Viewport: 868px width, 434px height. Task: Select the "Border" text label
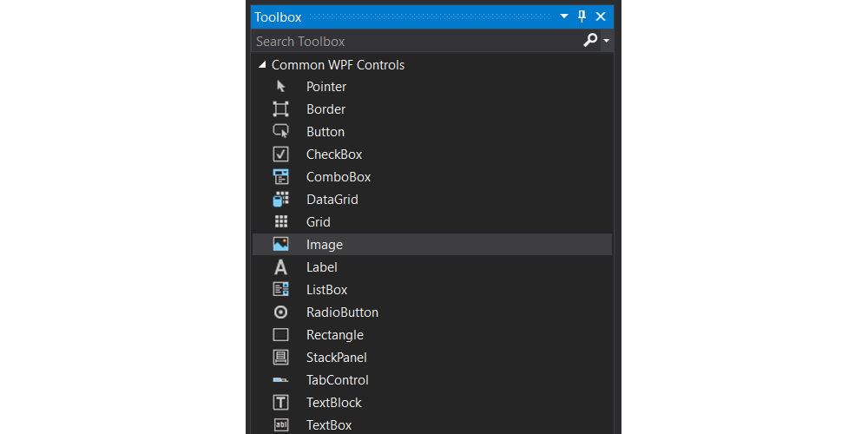325,109
